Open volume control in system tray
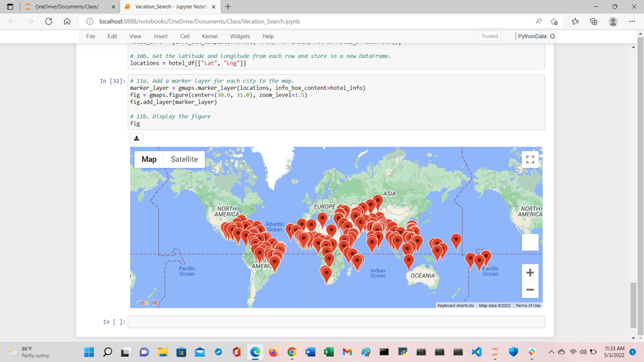Image resolution: width=644 pixels, height=362 pixels. [x=583, y=352]
